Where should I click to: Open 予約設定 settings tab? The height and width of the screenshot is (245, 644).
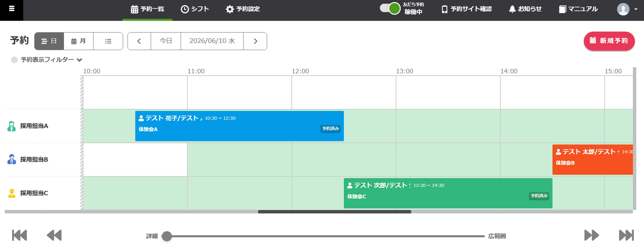(x=243, y=9)
